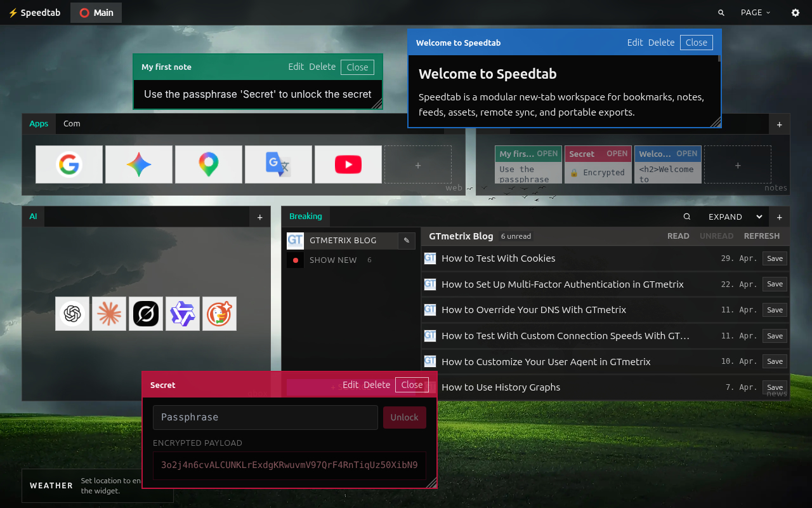
Task: Click Delete on My first note
Action: 322,67
